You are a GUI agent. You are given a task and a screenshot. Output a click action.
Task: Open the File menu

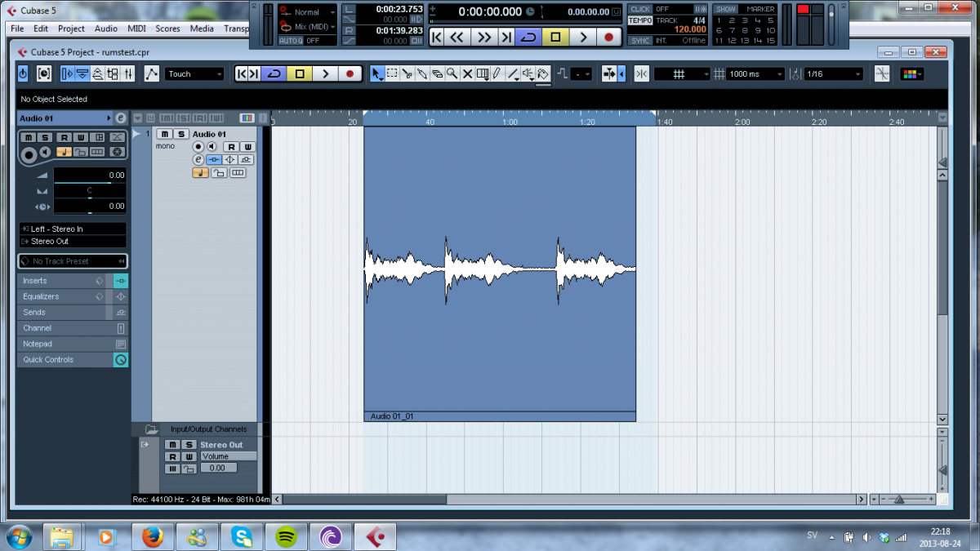[17, 29]
